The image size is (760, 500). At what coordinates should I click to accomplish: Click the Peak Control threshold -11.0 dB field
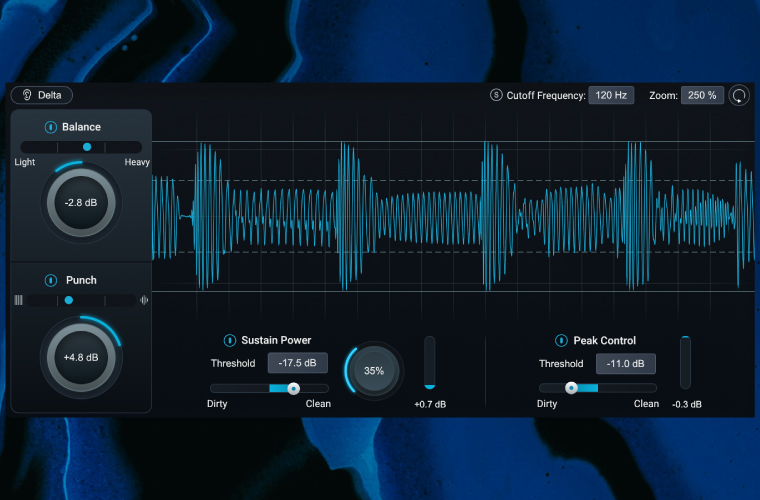(x=626, y=363)
